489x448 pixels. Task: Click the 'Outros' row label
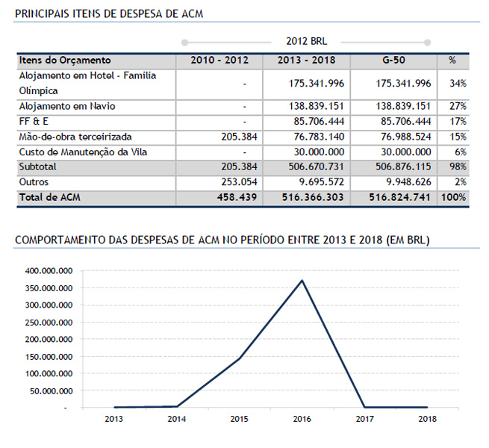click(34, 182)
